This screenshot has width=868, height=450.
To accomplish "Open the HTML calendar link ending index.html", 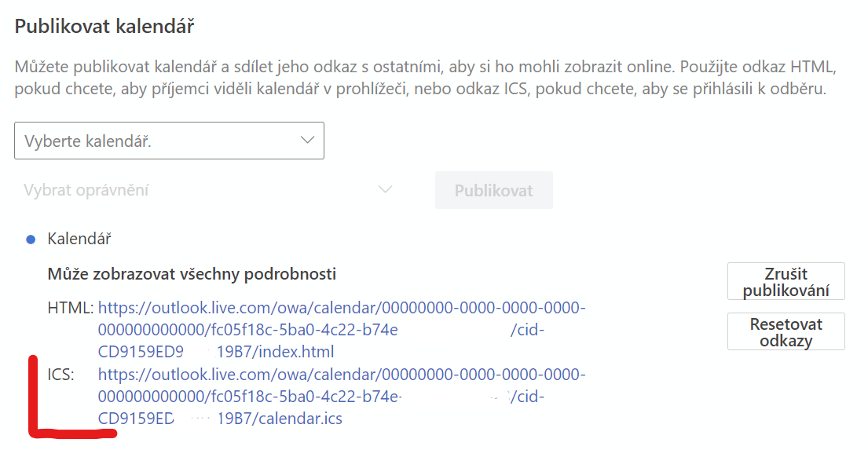I will tap(342, 329).
